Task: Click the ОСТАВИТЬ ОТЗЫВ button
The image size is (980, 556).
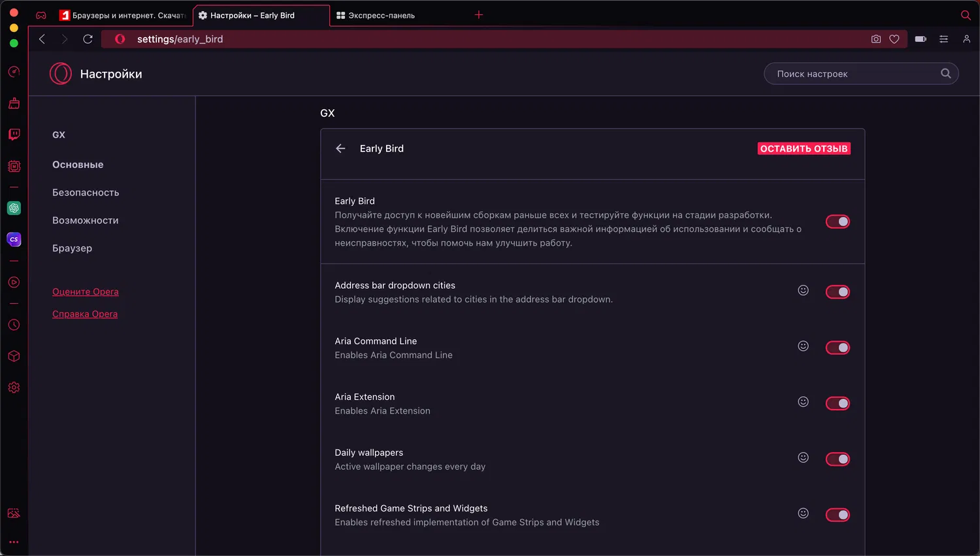Action: [x=804, y=149]
